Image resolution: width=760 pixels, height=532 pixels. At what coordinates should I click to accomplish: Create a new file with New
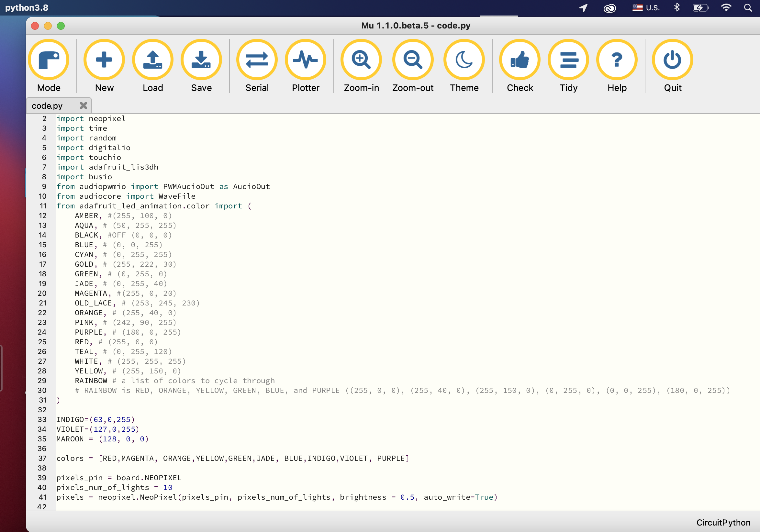(x=104, y=66)
